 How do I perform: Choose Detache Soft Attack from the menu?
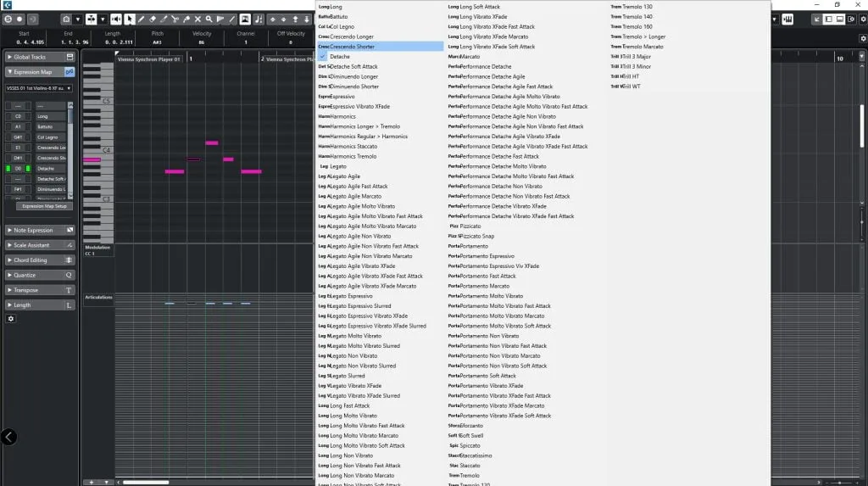point(381,66)
